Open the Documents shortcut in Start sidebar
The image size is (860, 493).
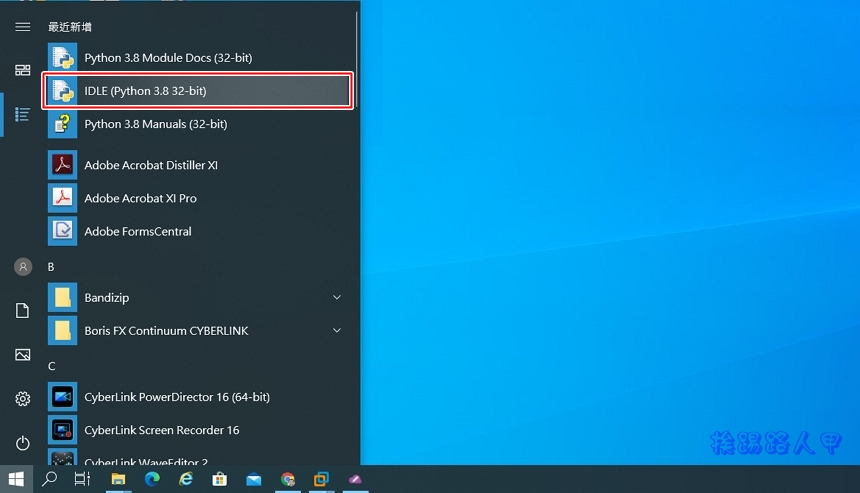(x=22, y=311)
